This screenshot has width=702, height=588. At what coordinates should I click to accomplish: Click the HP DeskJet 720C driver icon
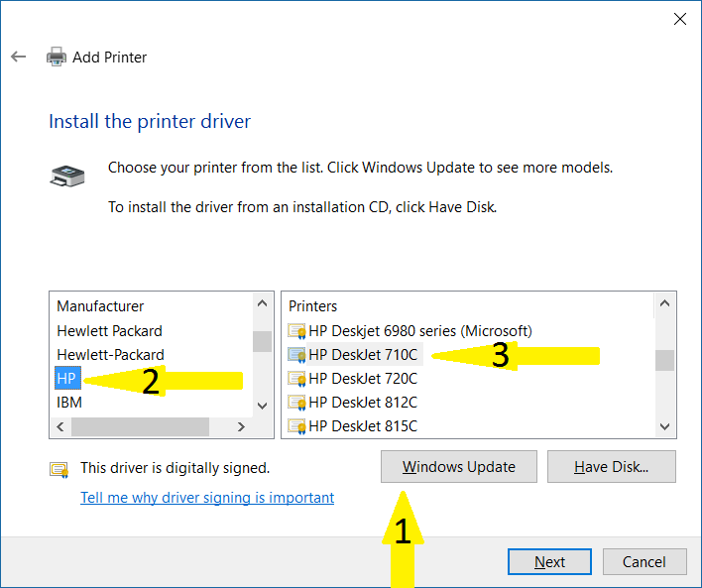(296, 379)
